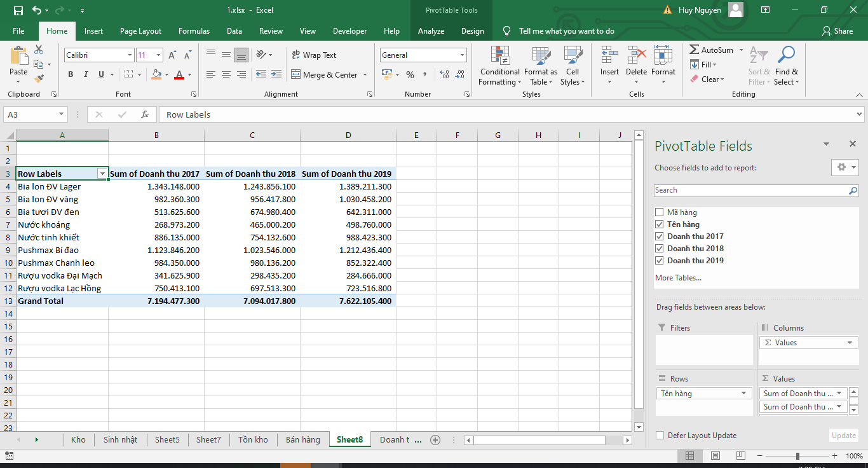Click the fill color bucket swatch
Image resolution: width=868 pixels, height=468 pixels.
pos(157,75)
